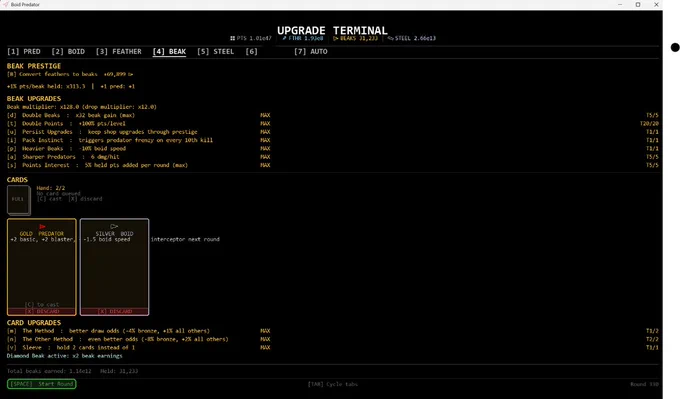The image size is (680, 399).
Task: Click the Sharper Predators upgrade row
Action: point(333,157)
